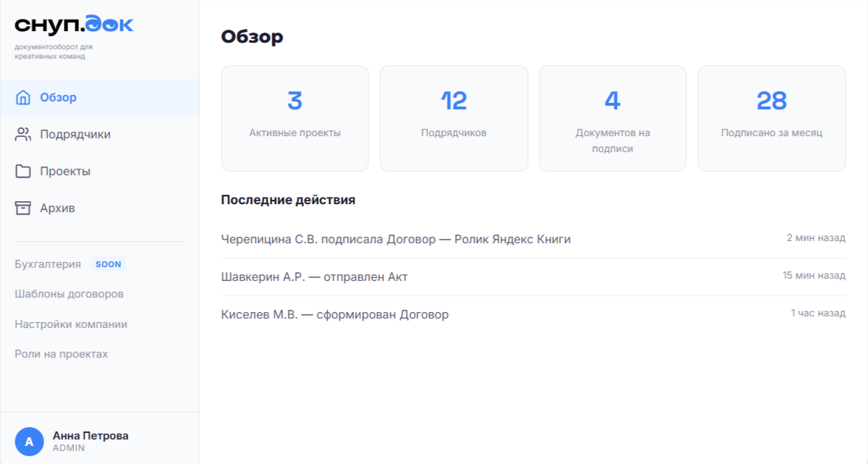This screenshot has height=464, width=868.
Task: Open Шаблоны договоров
Action: click(69, 293)
